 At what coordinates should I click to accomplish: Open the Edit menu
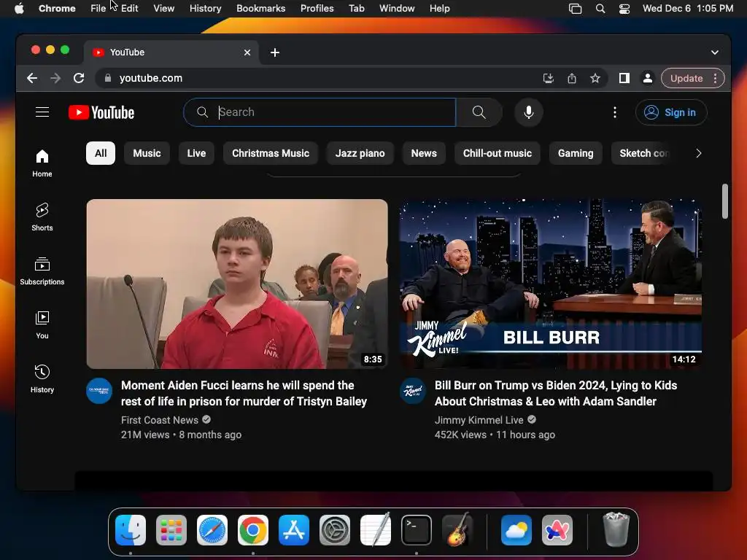click(130, 9)
